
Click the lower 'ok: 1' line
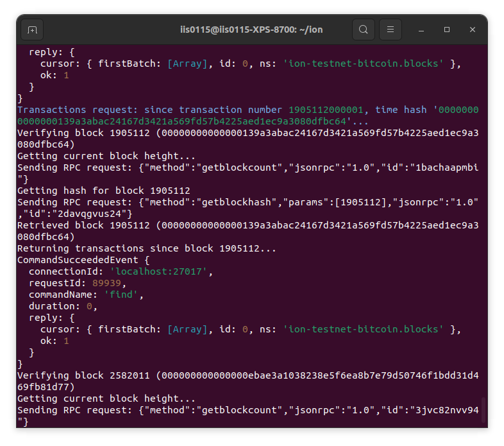(x=55, y=341)
